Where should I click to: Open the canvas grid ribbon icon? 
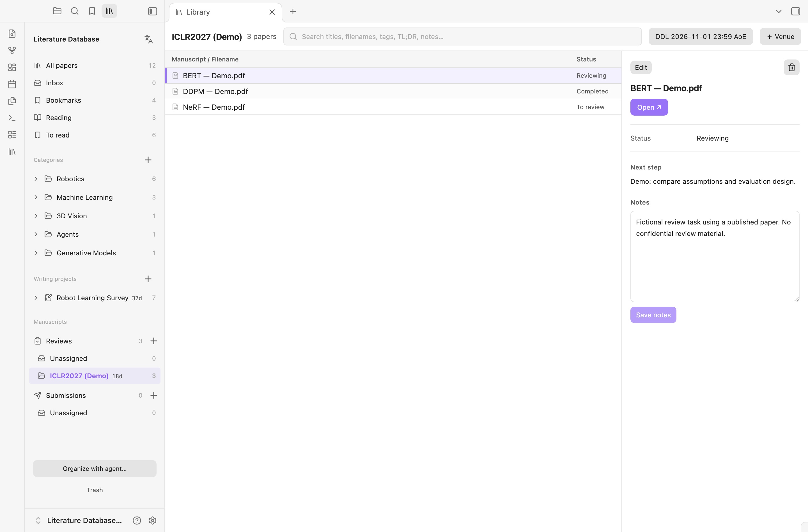pos(12,67)
